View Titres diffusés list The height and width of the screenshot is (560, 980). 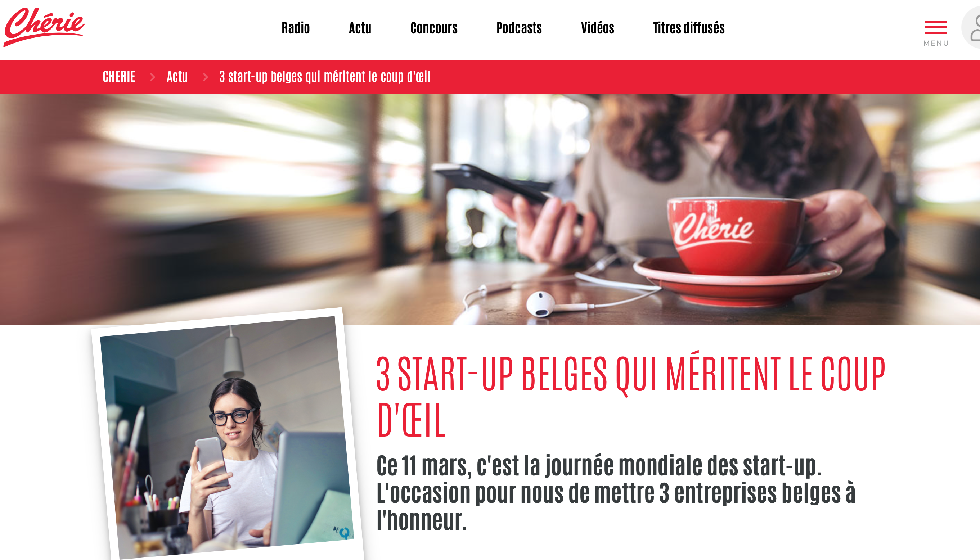(689, 28)
